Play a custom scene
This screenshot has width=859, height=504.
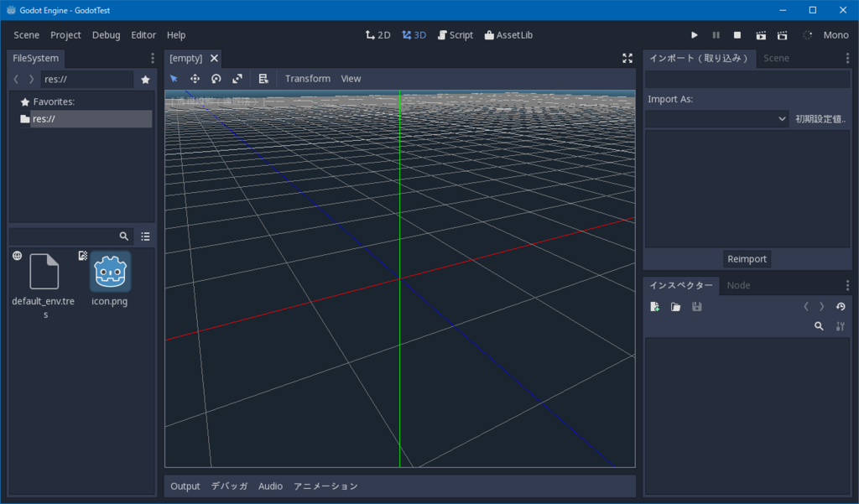(x=783, y=35)
